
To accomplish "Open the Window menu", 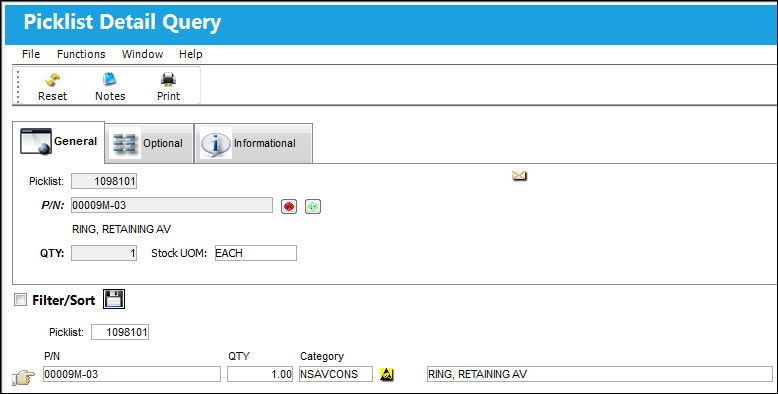I will [142, 54].
